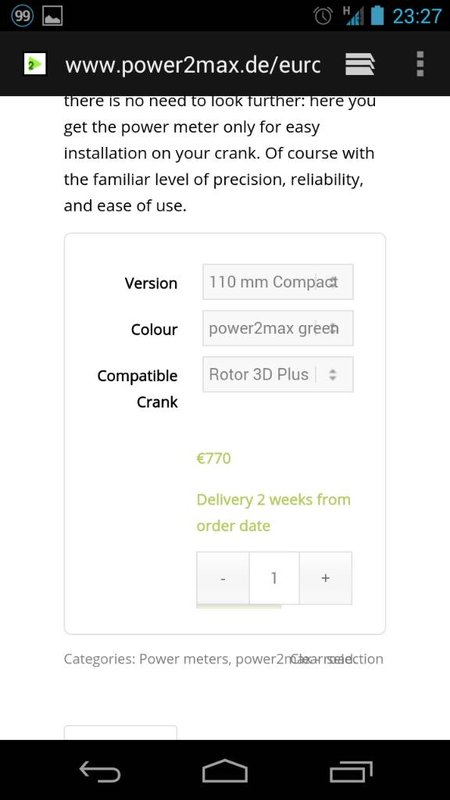Increase quantity with the plus button
This screenshot has height=800, width=450.
pyautogui.click(x=326, y=578)
